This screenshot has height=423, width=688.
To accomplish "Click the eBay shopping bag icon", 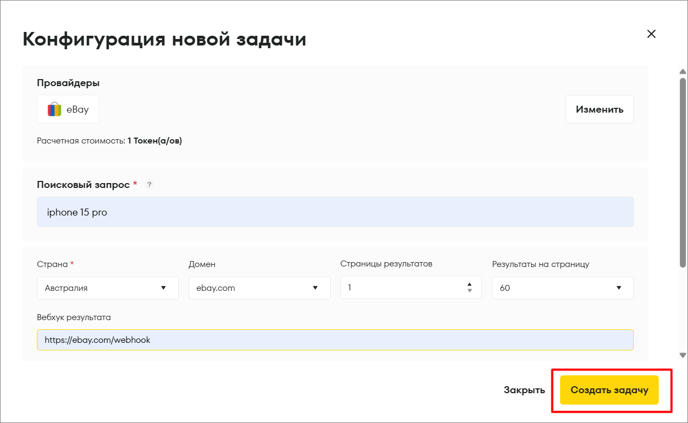I will point(54,109).
